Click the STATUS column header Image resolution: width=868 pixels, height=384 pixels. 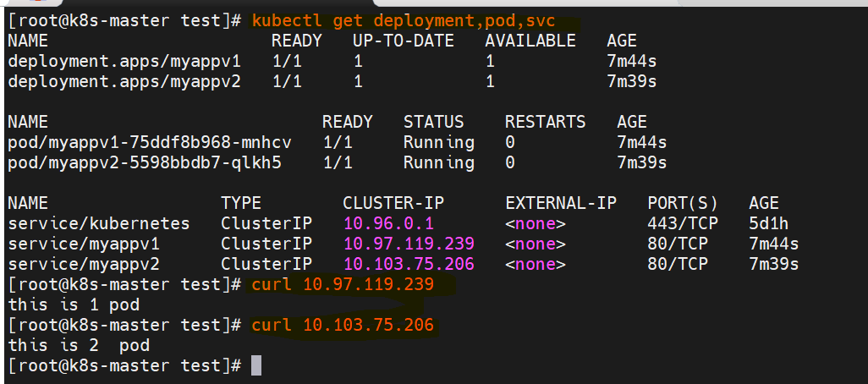point(433,122)
